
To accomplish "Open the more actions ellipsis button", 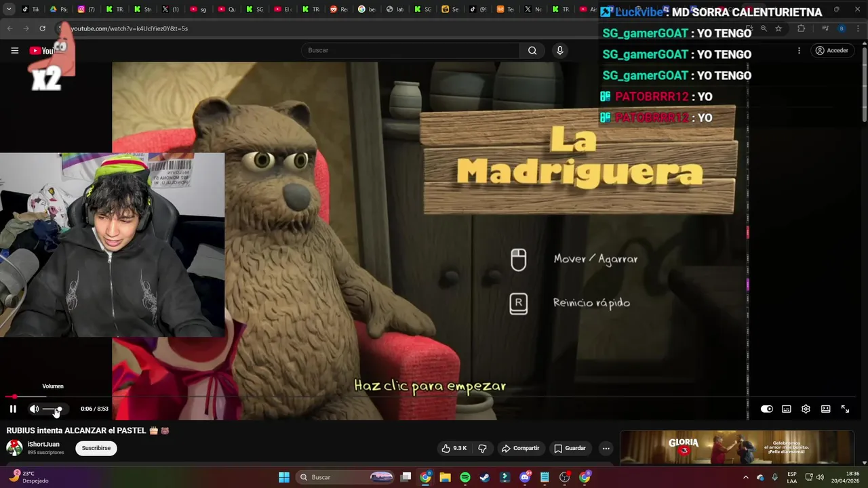I will (x=606, y=448).
